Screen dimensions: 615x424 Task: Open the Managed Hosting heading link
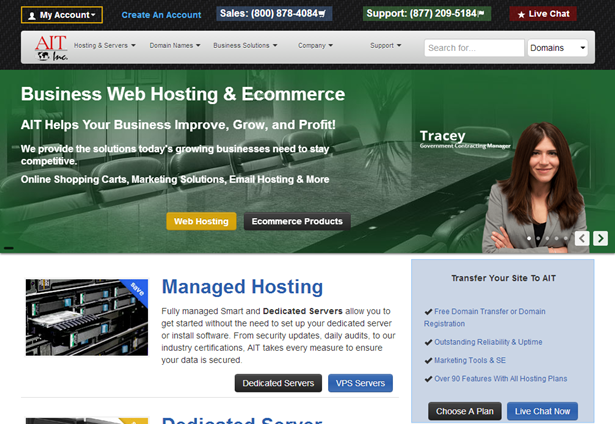pyautogui.click(x=242, y=287)
